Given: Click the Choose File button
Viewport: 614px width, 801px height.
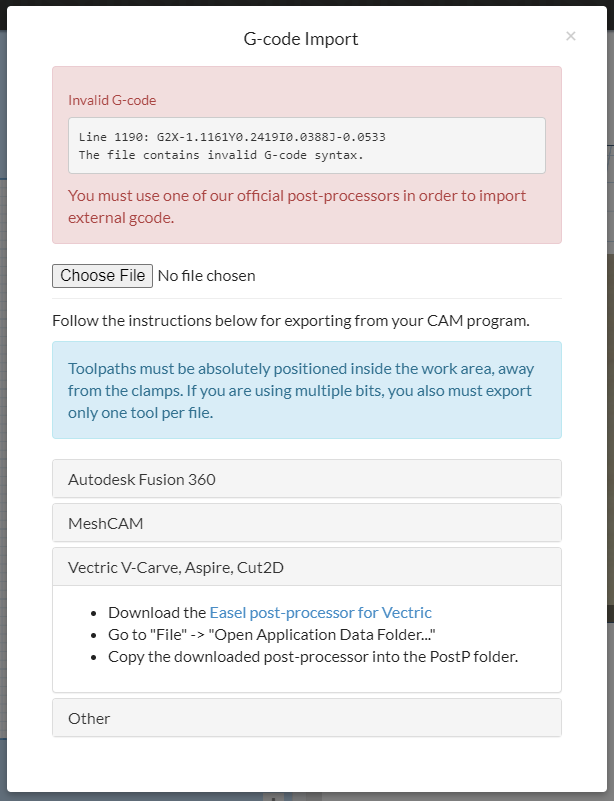Looking at the screenshot, I should (x=103, y=275).
